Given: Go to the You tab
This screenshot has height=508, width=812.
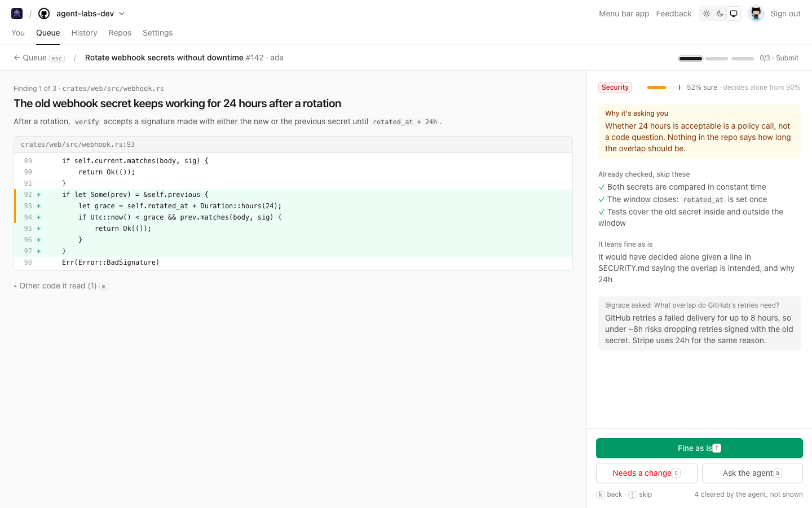Looking at the screenshot, I should coord(18,33).
